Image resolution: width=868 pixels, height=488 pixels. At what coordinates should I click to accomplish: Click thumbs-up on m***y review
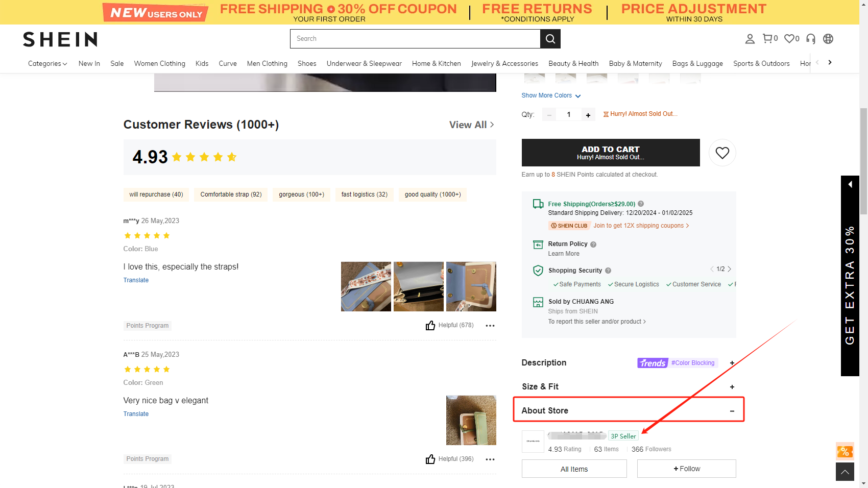(x=430, y=325)
